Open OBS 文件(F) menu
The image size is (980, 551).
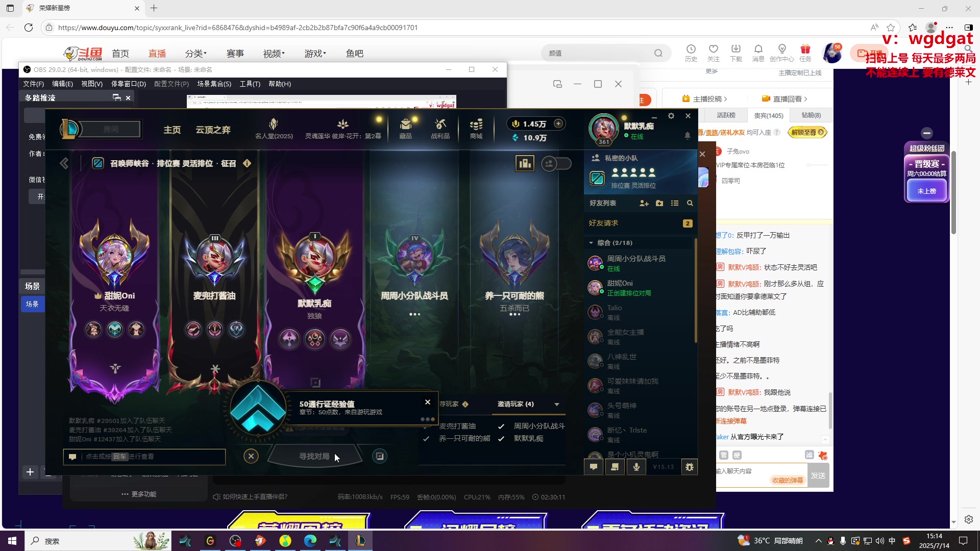click(33, 84)
